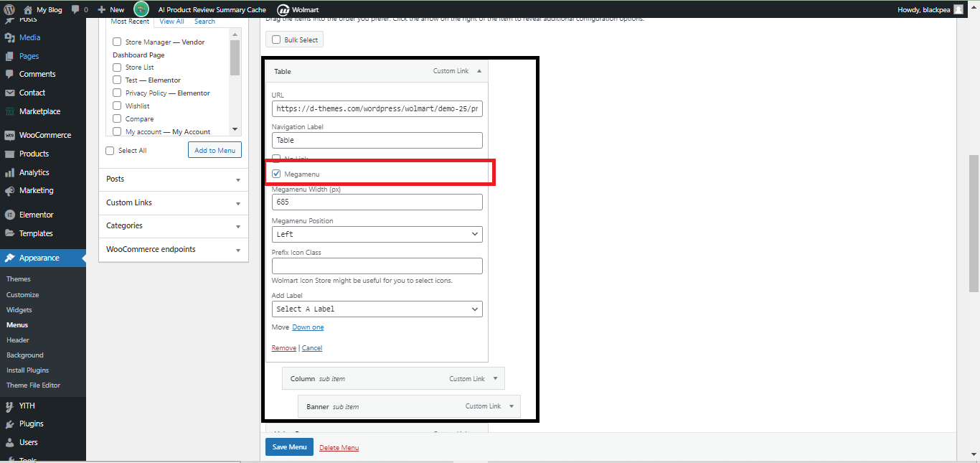Click the YITH sidebar icon
This screenshot has width=980, height=463.
coord(9,406)
